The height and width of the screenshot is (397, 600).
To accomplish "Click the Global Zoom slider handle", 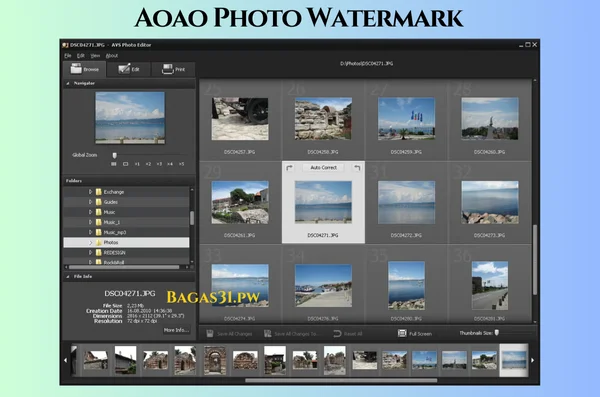I will pos(114,155).
